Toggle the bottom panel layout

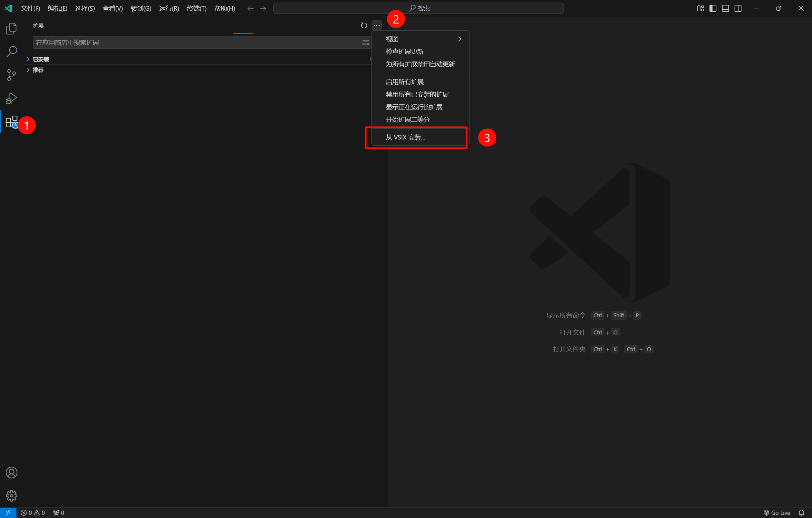(x=725, y=8)
